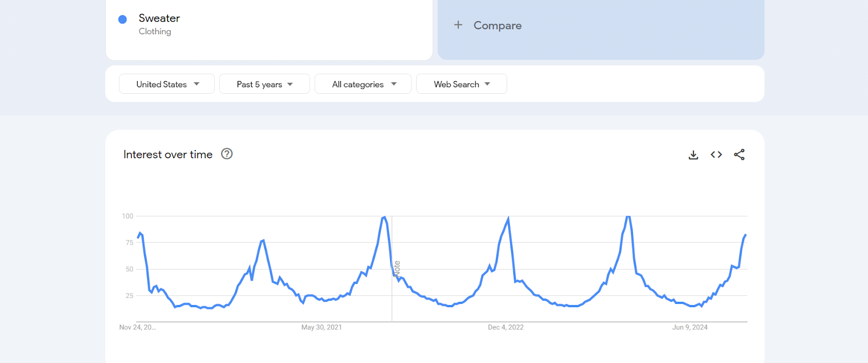Share the Interest over time chart
This screenshot has width=868, height=363.
point(739,155)
